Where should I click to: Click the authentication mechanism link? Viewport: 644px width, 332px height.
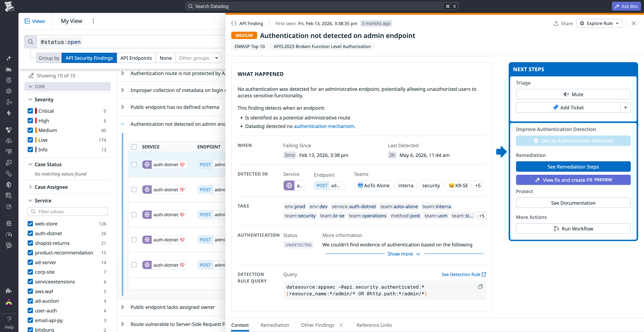pyautogui.click(x=324, y=126)
